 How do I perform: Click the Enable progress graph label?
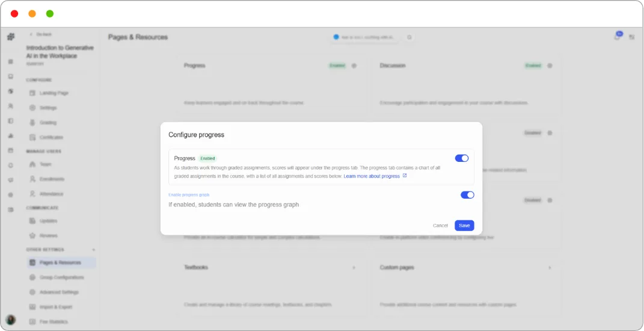[189, 195]
